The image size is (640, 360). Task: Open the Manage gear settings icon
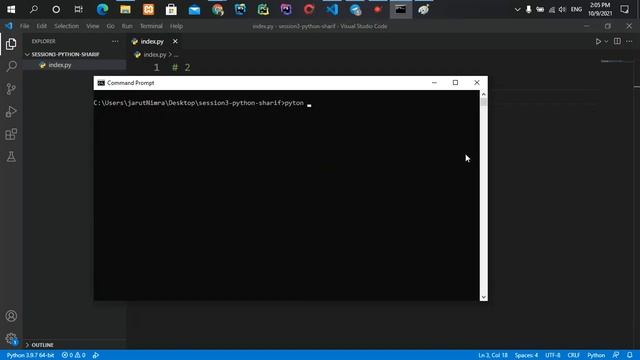coord(11,338)
